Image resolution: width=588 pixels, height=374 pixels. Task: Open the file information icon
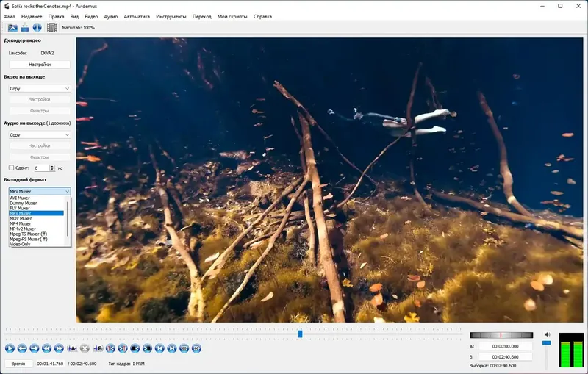(x=37, y=28)
